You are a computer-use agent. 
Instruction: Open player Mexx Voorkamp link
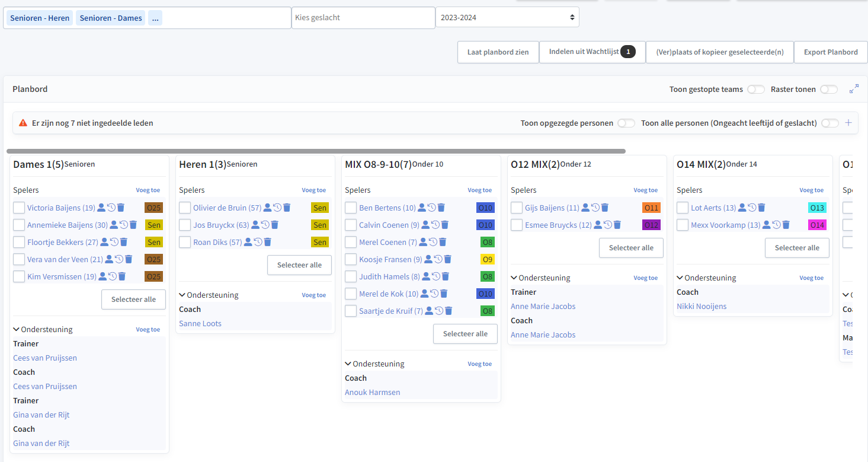pyautogui.click(x=725, y=225)
